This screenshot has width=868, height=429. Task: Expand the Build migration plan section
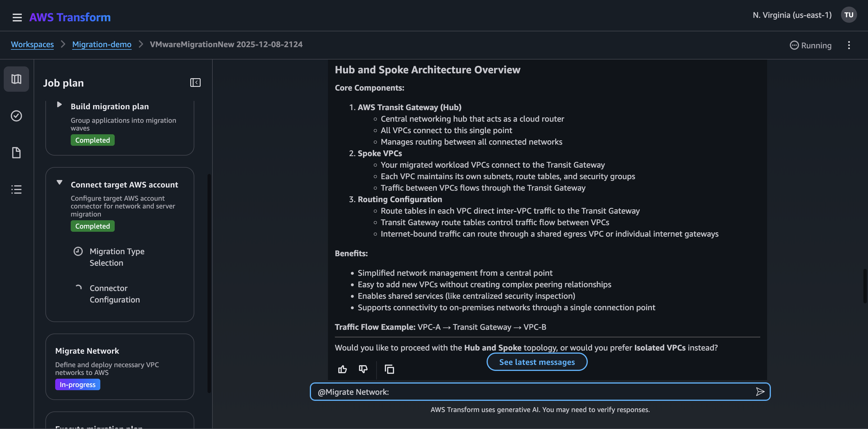[59, 105]
